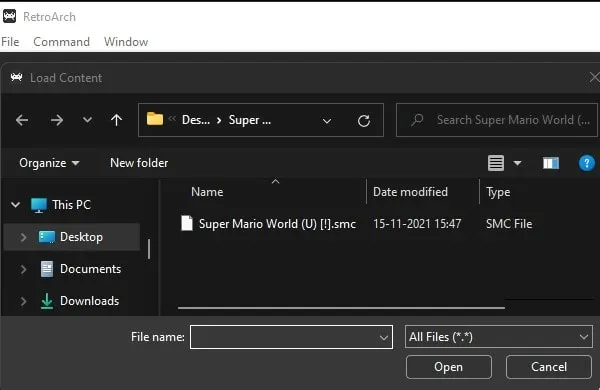This screenshot has height=390, width=600.
Task: Click the folder icon in the address bar
Action: 155,119
